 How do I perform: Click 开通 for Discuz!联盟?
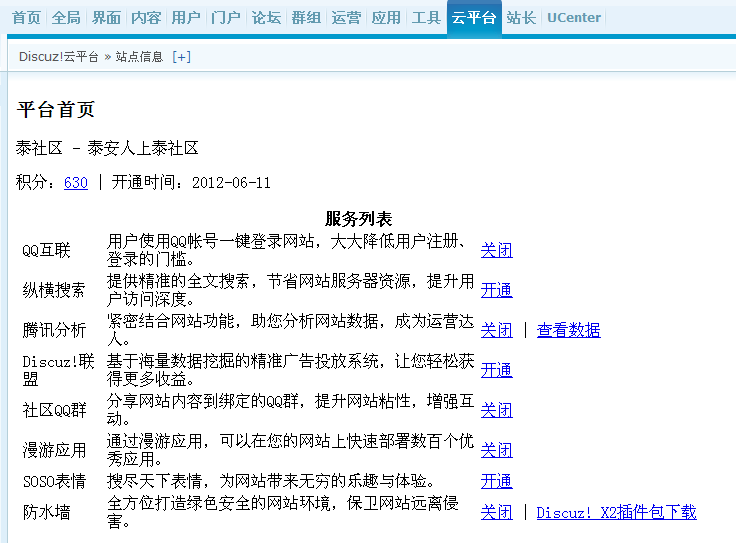tap(497, 370)
